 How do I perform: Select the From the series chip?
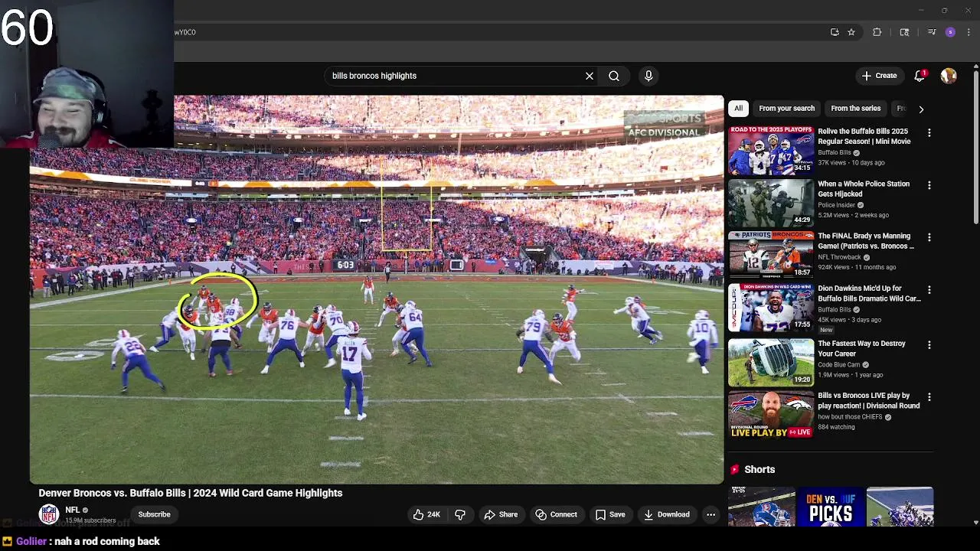tap(855, 109)
